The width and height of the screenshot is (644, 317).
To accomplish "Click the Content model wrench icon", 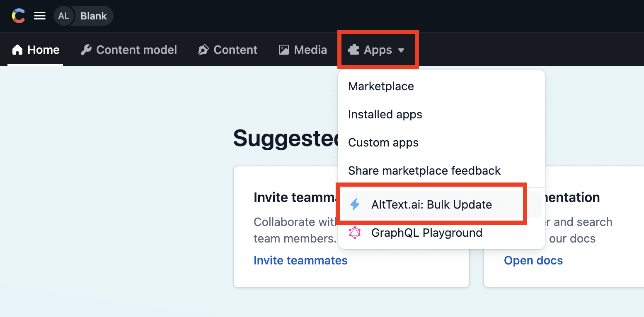I will (86, 50).
